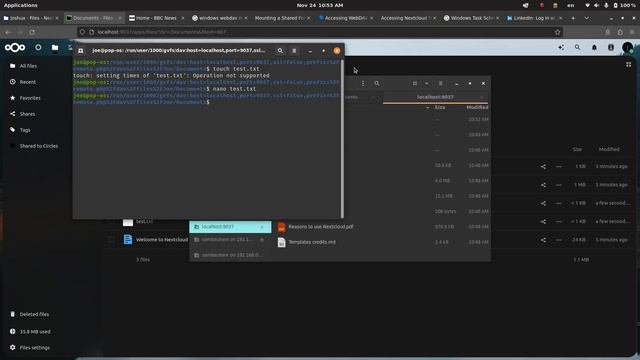The height and width of the screenshot is (360, 640).
Task: Bookmark this page with the star icon
Action: pyautogui.click(x=558, y=32)
